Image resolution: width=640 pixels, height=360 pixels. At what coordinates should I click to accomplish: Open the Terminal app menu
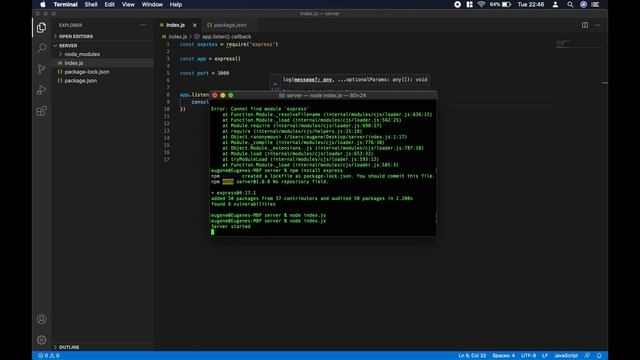(65, 4)
